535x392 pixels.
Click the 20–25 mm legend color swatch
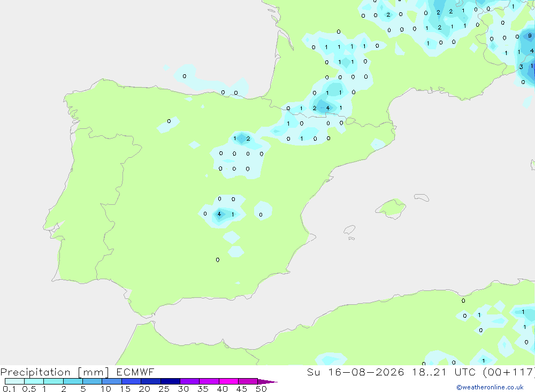click(x=151, y=381)
